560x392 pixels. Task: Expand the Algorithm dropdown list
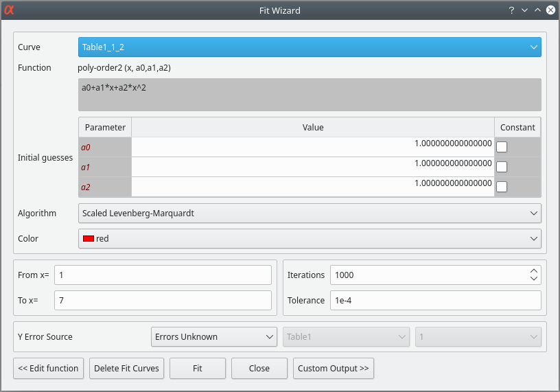310,214
